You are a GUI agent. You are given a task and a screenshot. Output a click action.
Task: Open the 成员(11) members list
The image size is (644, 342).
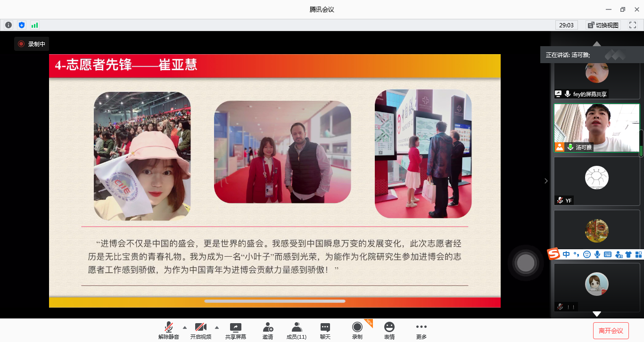pos(297,327)
